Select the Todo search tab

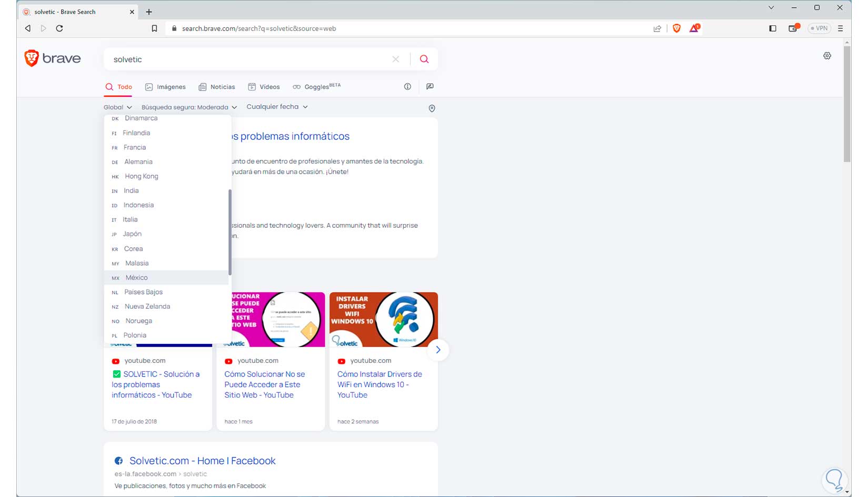point(118,87)
